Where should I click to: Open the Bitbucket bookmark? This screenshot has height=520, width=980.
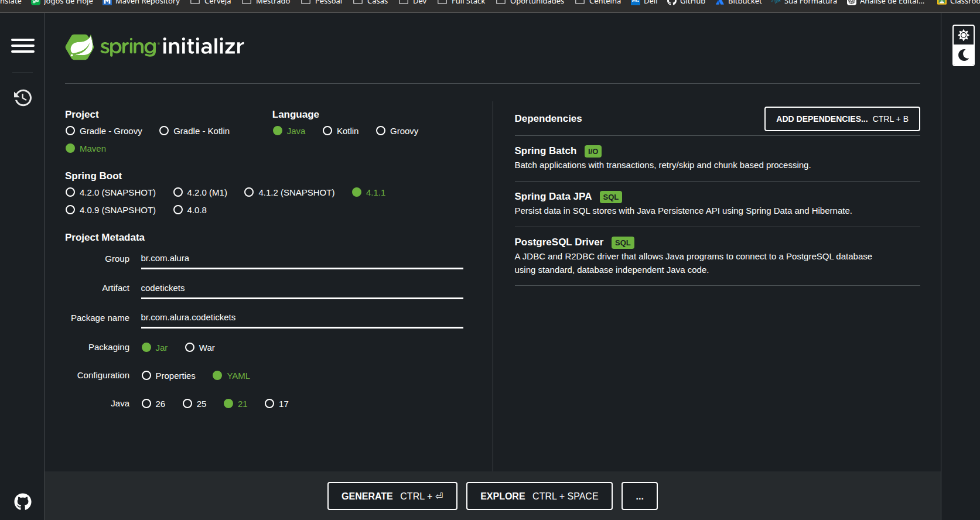tap(739, 2)
